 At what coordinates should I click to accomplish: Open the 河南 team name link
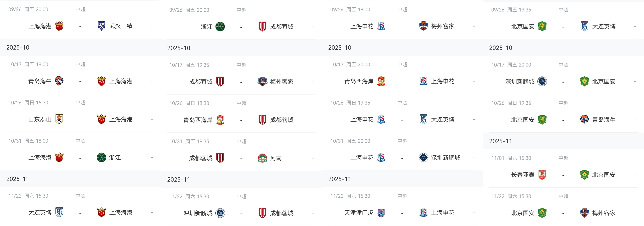coord(276,158)
